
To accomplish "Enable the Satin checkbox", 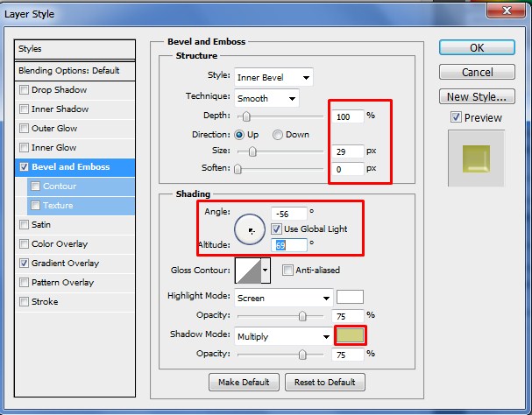I will [x=24, y=224].
